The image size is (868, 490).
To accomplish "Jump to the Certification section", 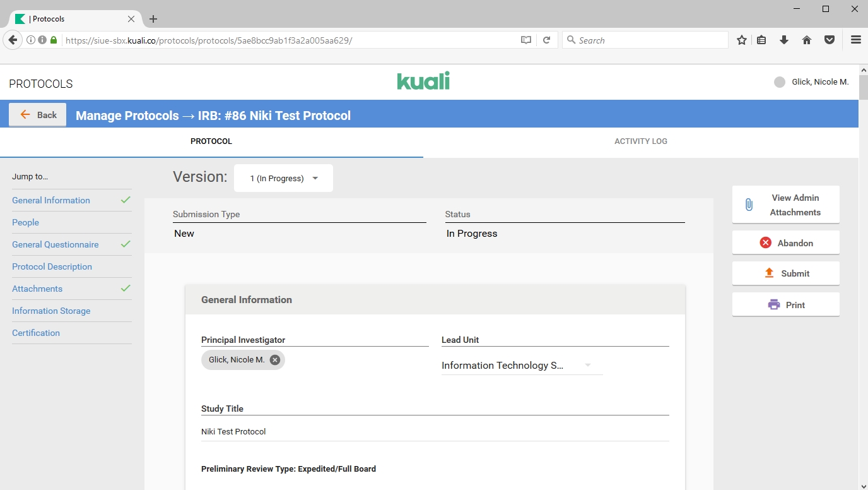I will [36, 333].
